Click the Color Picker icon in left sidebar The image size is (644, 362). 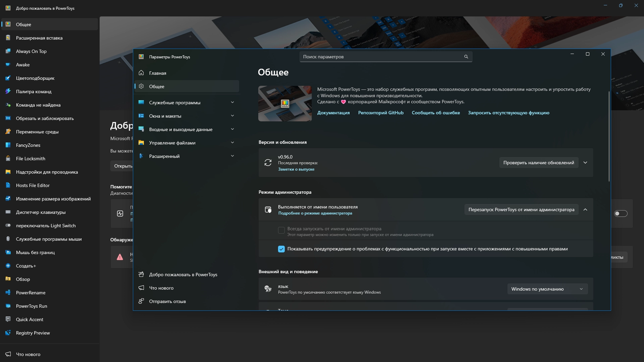coord(8,78)
